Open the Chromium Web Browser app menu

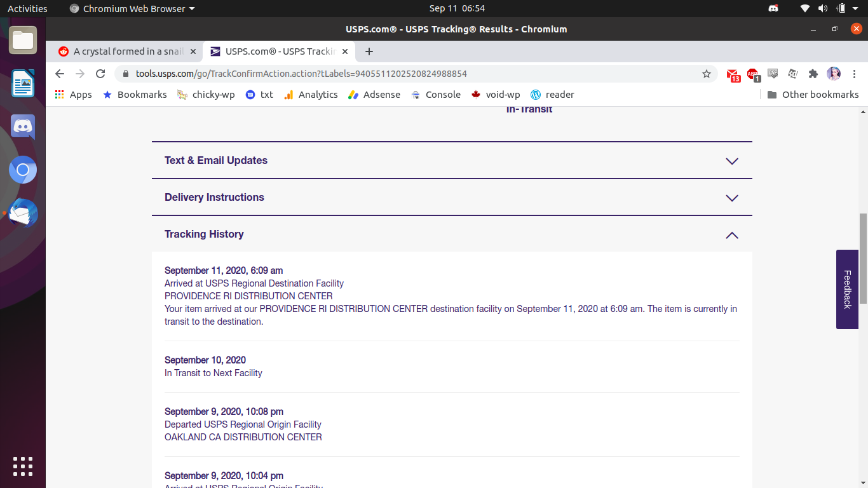(x=132, y=9)
